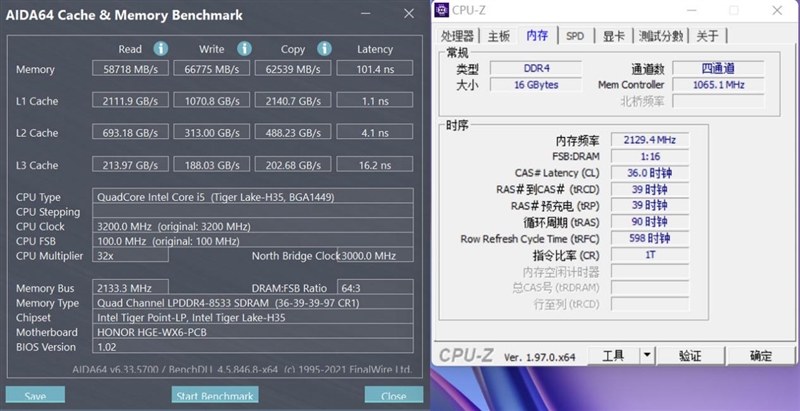Click the 验证 button
This screenshot has width=800, height=411.
coord(690,355)
